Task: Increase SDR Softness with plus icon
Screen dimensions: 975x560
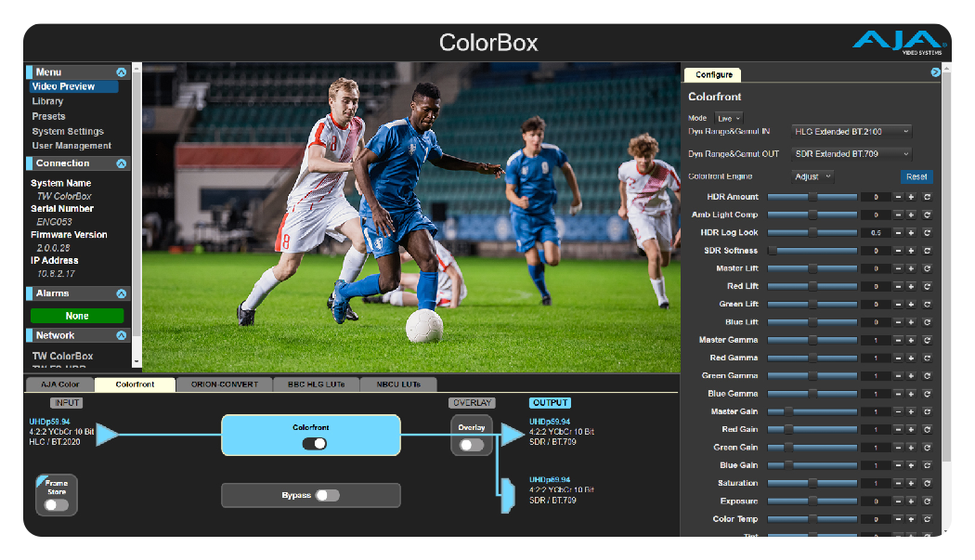Action: 911,251
